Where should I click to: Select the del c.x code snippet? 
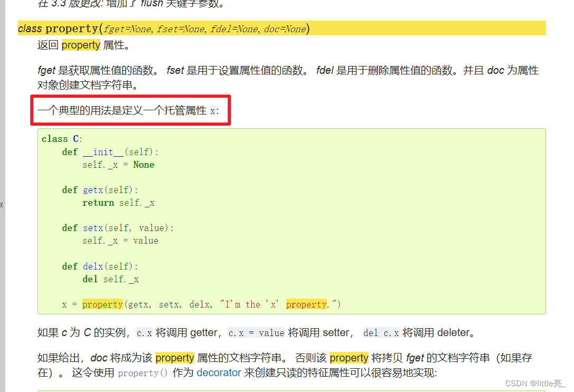(x=381, y=333)
